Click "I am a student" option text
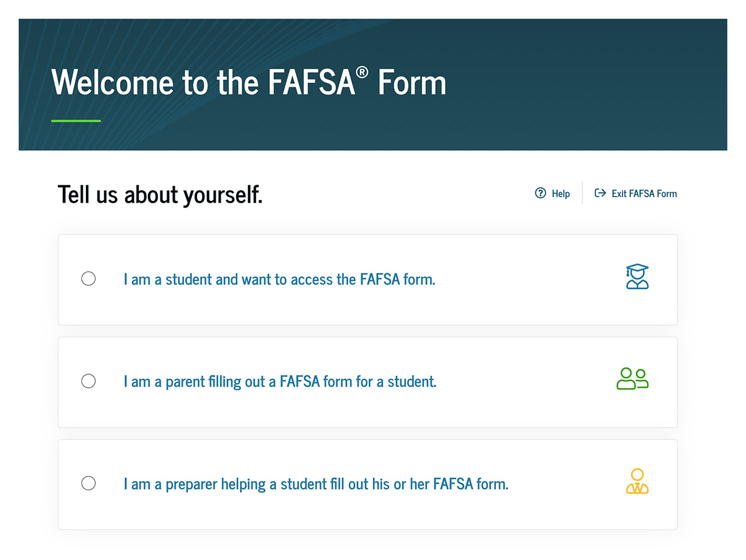The image size is (746, 560). tap(279, 280)
